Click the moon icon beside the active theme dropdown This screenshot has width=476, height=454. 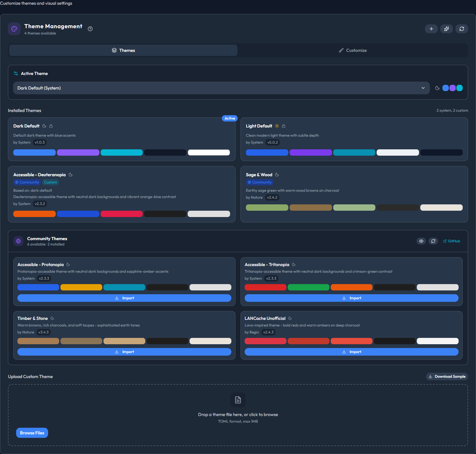[437, 88]
